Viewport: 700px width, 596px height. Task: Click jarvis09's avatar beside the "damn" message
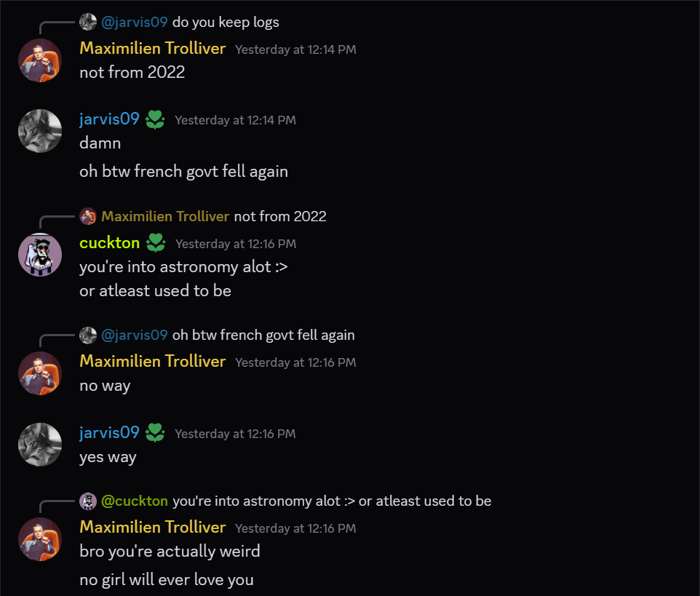tap(40, 131)
